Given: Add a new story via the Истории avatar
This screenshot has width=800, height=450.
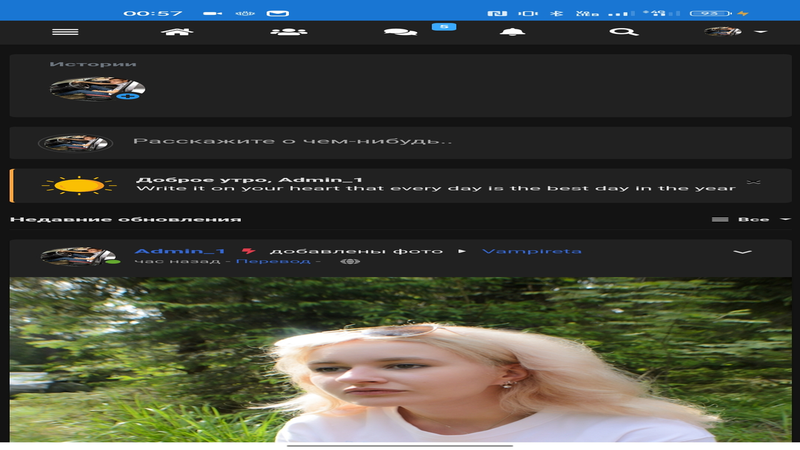Looking at the screenshot, I should (x=97, y=90).
